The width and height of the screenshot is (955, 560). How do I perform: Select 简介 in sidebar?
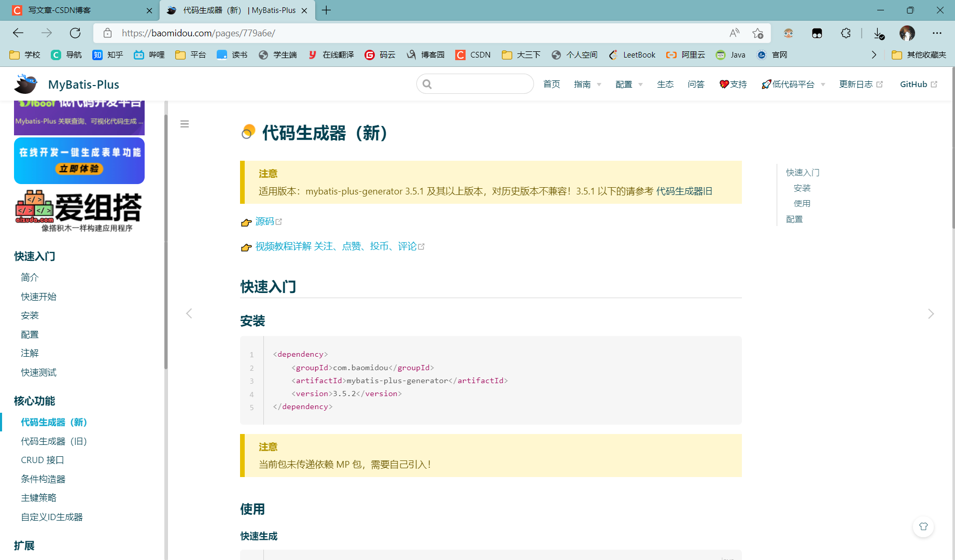30,277
